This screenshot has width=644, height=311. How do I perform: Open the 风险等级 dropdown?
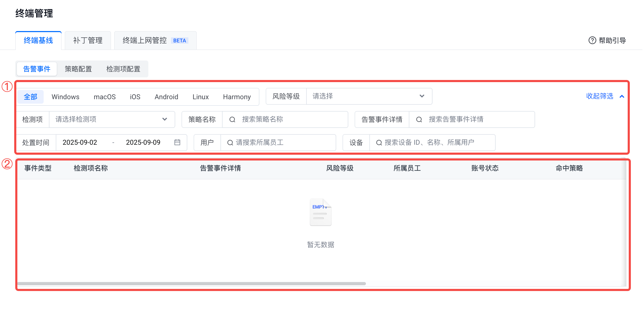[369, 96]
